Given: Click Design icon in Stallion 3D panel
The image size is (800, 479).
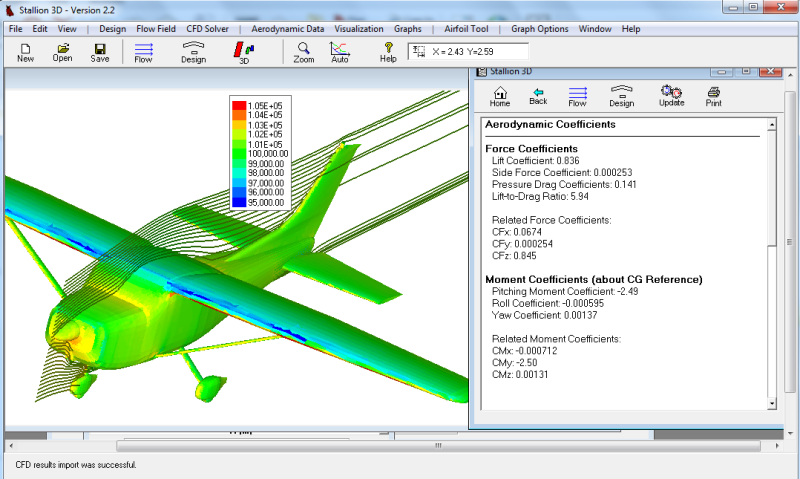Looking at the screenshot, I should click(621, 96).
